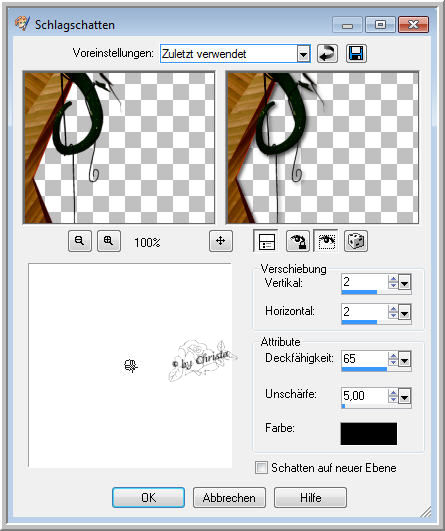Image resolution: width=445 pixels, height=531 pixels.
Task: Click the reset to default arrow icon
Action: point(327,54)
